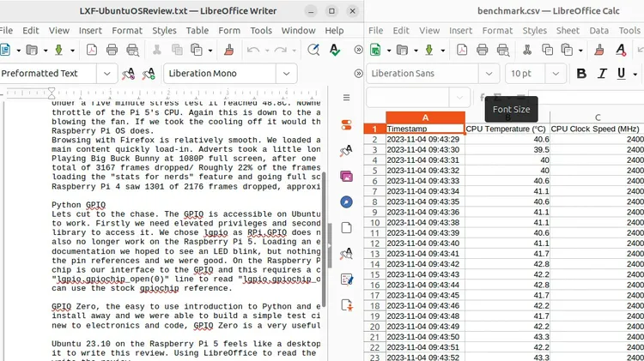Open Gallery deck in Writer sidebar

tap(347, 177)
